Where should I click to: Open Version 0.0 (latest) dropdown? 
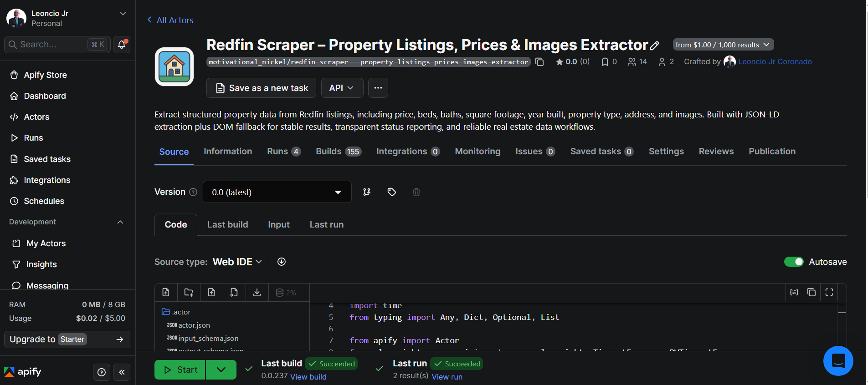point(277,192)
